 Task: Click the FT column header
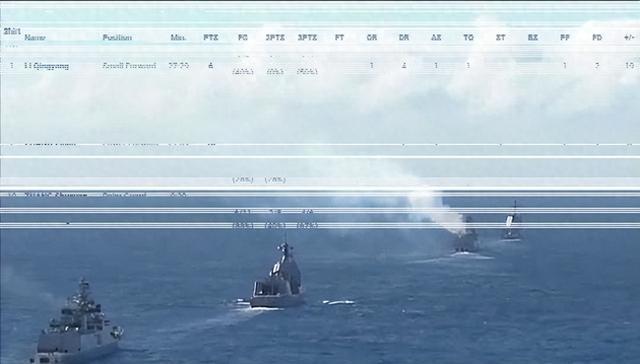click(339, 38)
